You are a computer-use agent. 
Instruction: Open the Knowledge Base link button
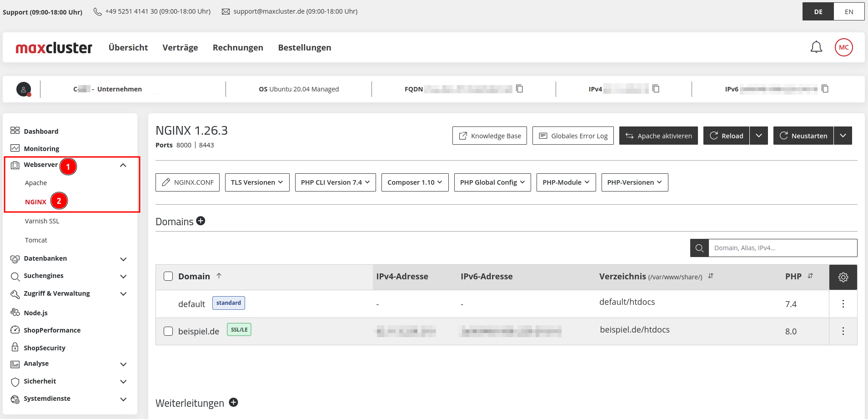(489, 136)
